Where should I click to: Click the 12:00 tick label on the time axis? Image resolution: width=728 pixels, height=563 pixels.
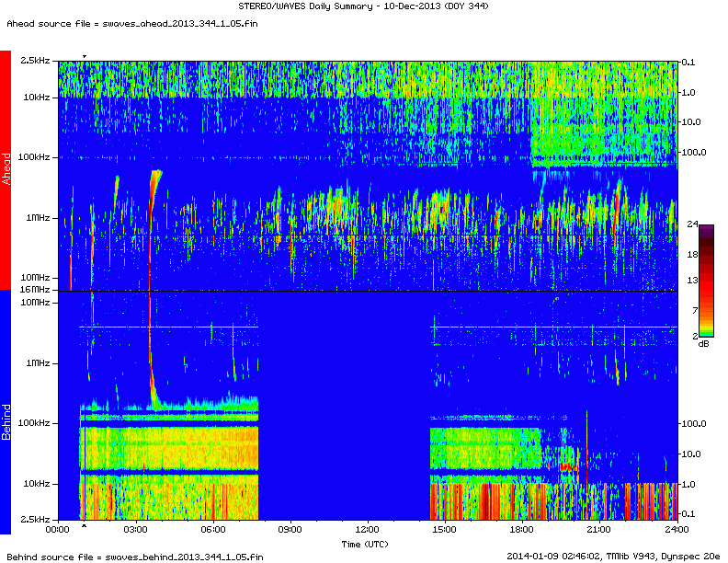pos(367,530)
